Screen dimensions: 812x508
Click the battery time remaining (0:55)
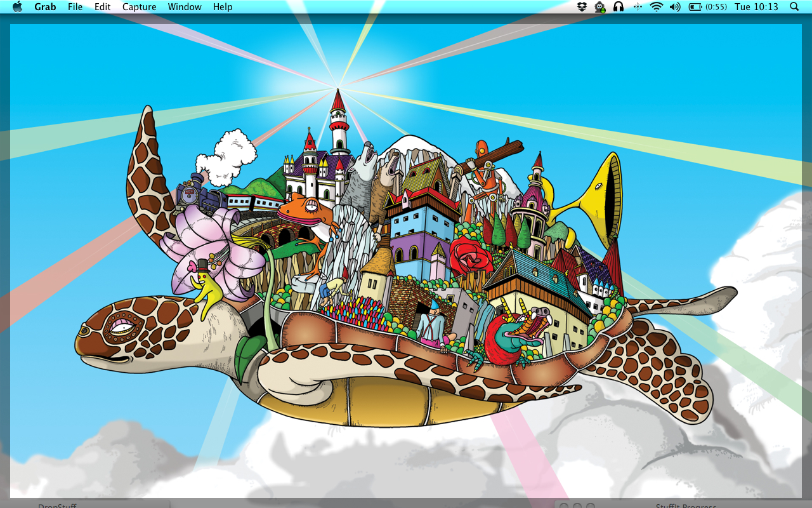point(716,7)
